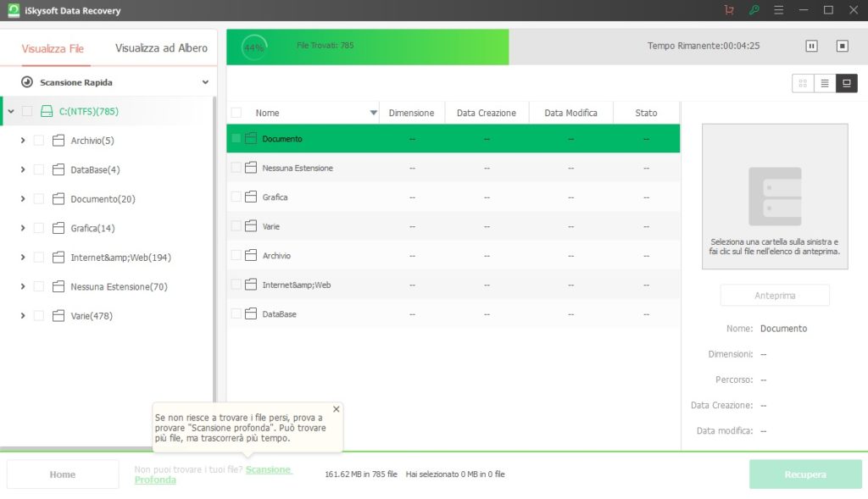Select Internet&amp;Web(194) label in tree
This screenshot has width=868, height=499.
[x=120, y=258]
